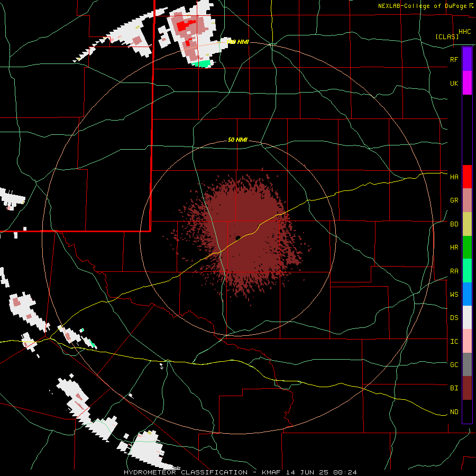Click the 'BD' legend label
Image resolution: width=476 pixels, height=476 pixels.
(x=454, y=224)
